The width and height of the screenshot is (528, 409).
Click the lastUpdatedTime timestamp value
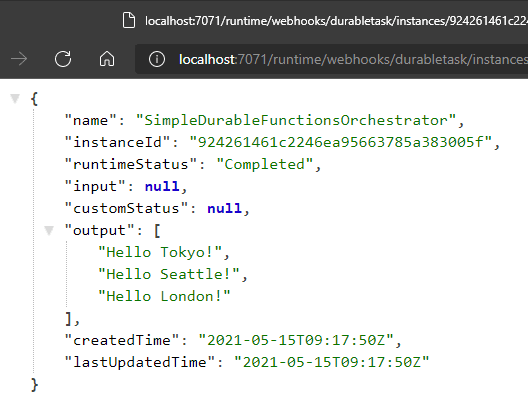[332, 362]
